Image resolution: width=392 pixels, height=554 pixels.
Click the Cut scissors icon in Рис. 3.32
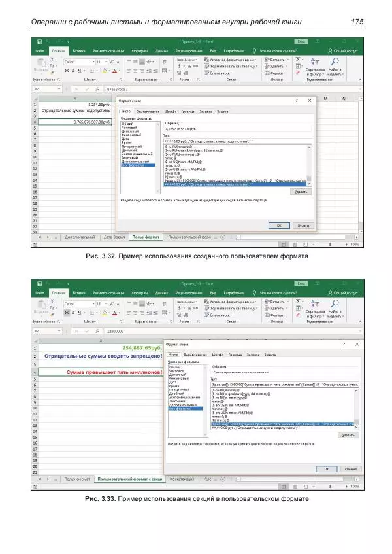pyautogui.click(x=52, y=60)
